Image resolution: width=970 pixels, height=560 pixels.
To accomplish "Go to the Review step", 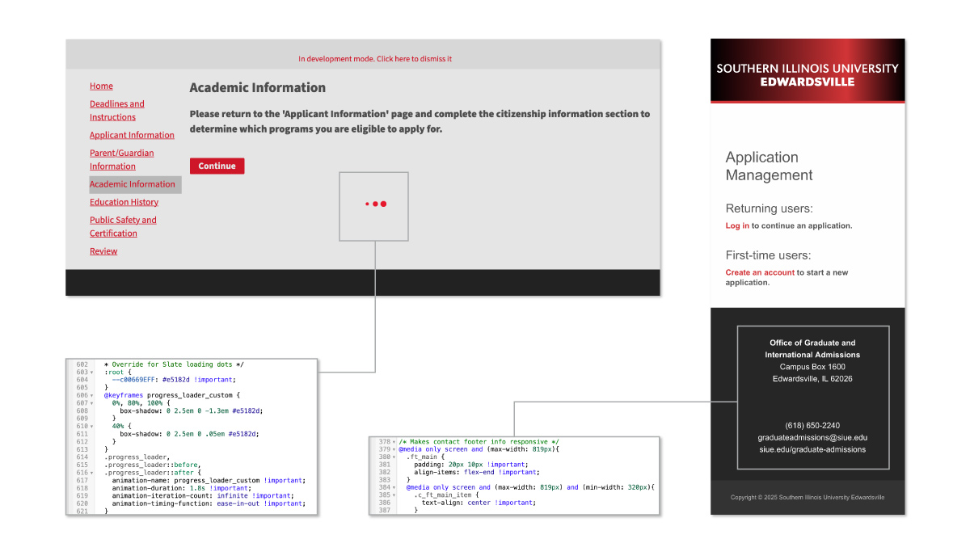I will pos(103,251).
